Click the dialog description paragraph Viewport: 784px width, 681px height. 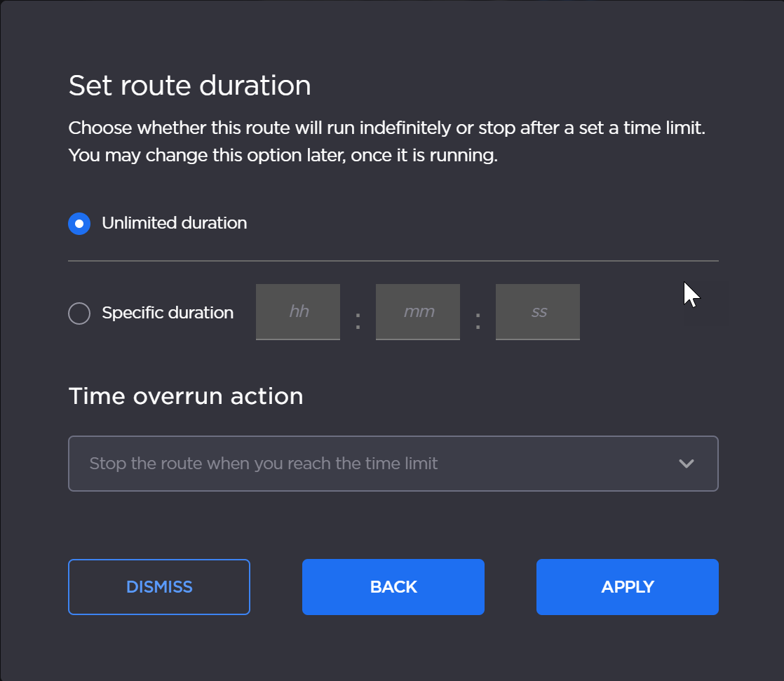(386, 141)
